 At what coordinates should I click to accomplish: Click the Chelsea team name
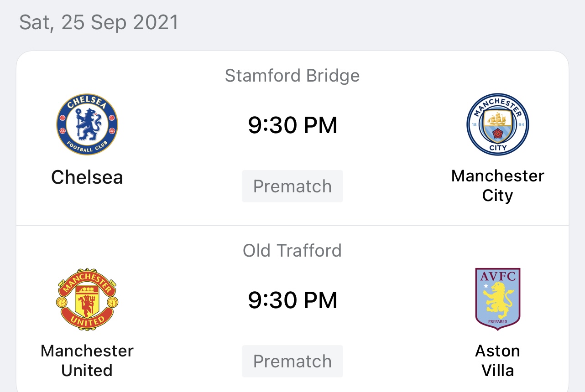pyautogui.click(x=87, y=177)
